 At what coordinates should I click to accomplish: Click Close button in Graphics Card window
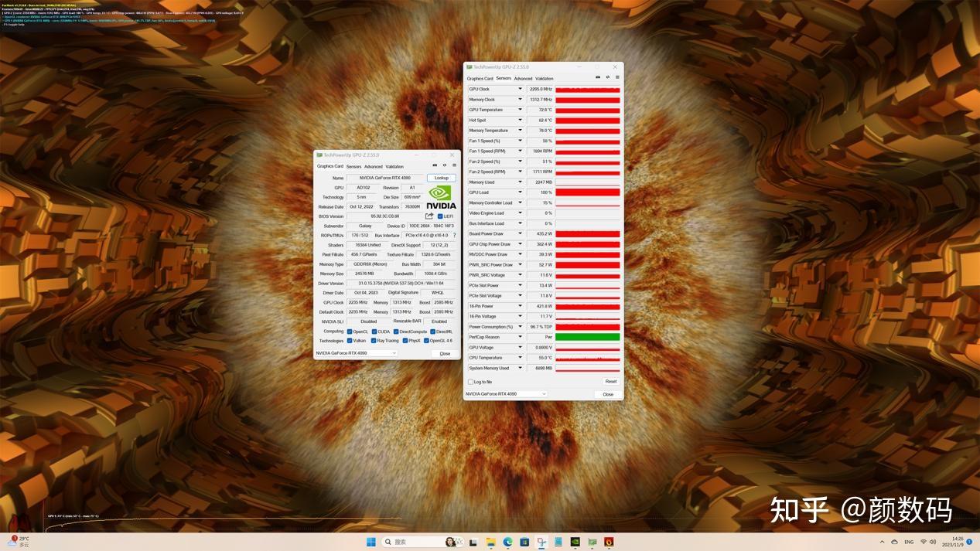click(445, 353)
